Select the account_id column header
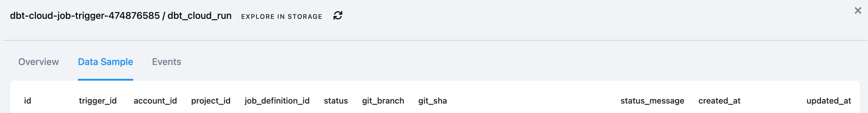 [155, 101]
